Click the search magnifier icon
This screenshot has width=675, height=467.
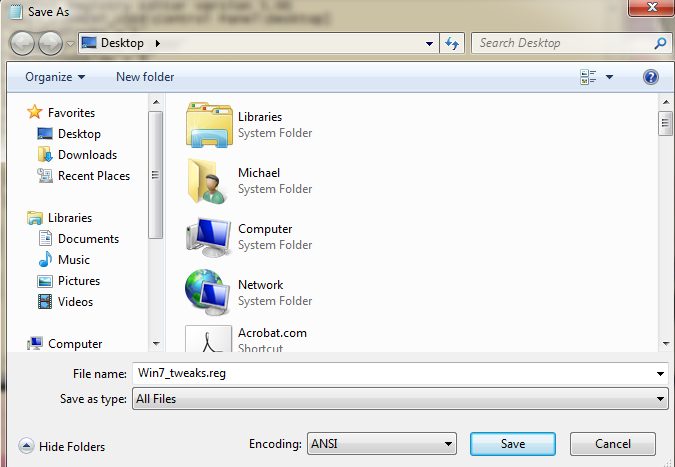tap(660, 43)
